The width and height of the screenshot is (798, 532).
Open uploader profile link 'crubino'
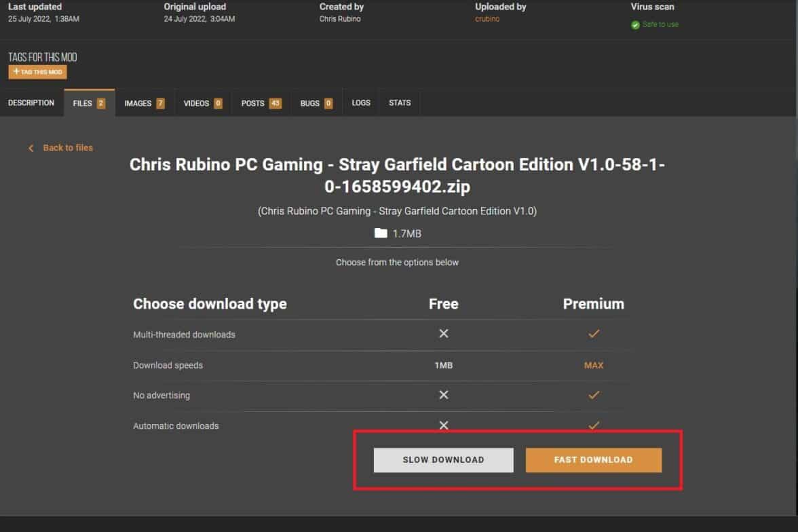pyautogui.click(x=487, y=19)
